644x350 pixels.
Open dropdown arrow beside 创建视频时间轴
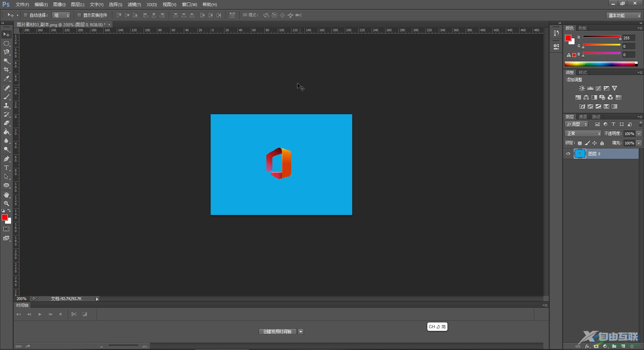(301, 332)
